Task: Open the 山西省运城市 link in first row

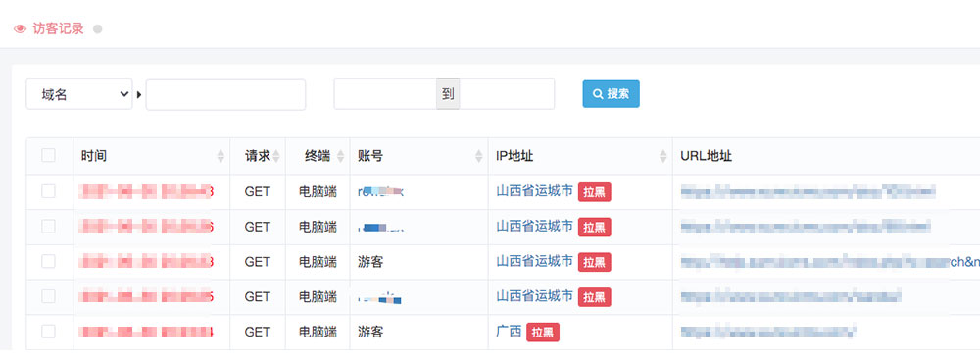Action: [534, 191]
